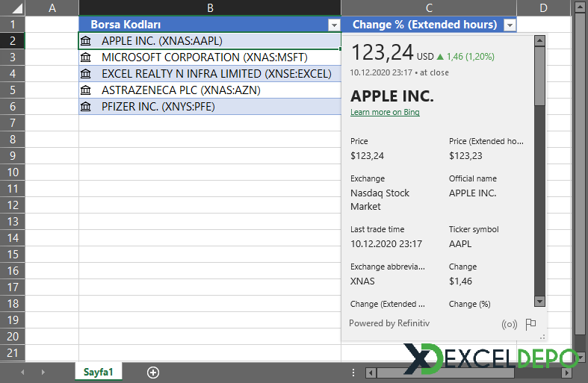Screen dimensions: 588x383
Task: Click the Powered by Refinitiv text
Action: 389,323
